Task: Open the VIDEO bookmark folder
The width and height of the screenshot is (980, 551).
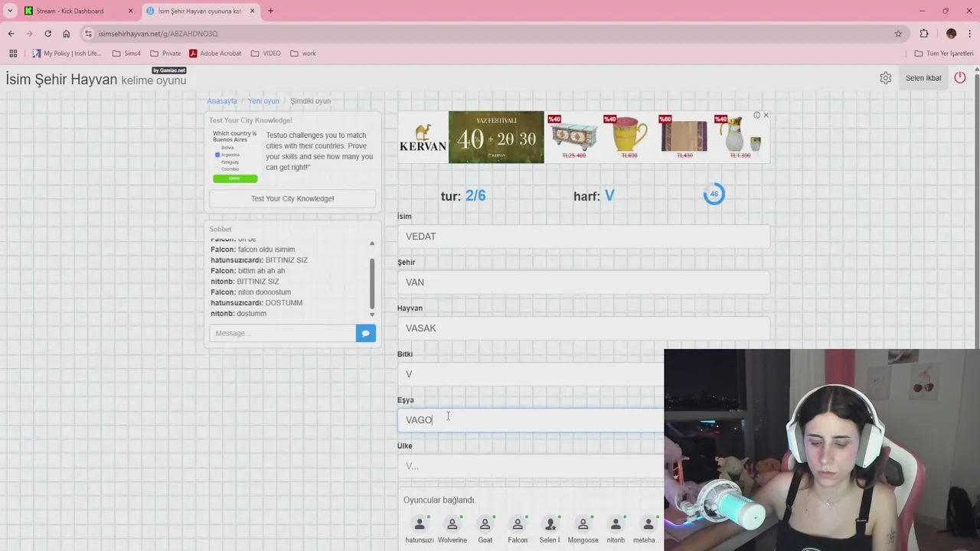Action: (266, 54)
